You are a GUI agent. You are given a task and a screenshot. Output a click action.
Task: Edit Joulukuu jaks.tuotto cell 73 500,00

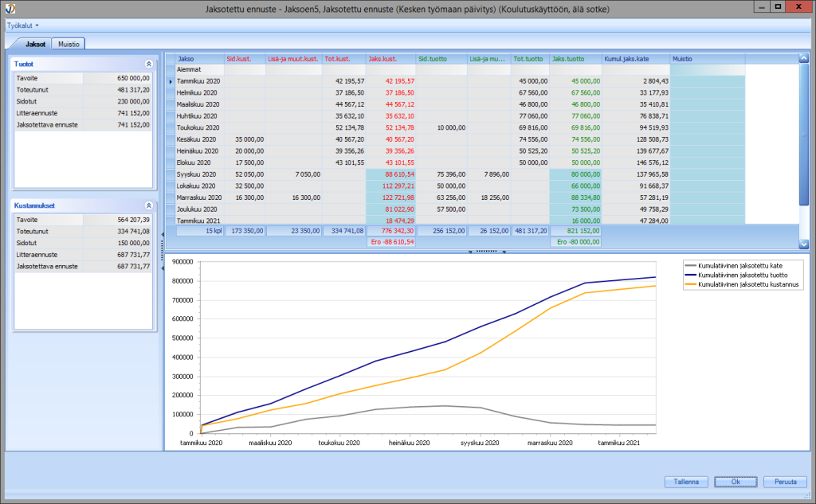pos(575,209)
